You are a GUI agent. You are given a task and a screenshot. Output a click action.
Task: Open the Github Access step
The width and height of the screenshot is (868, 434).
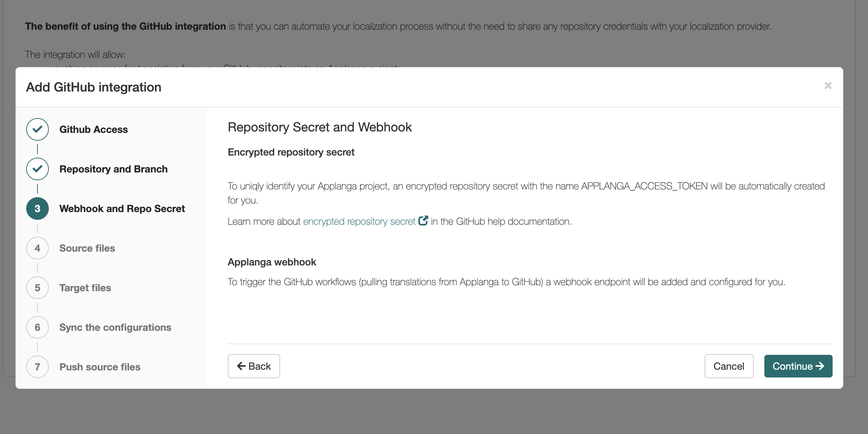(93, 129)
